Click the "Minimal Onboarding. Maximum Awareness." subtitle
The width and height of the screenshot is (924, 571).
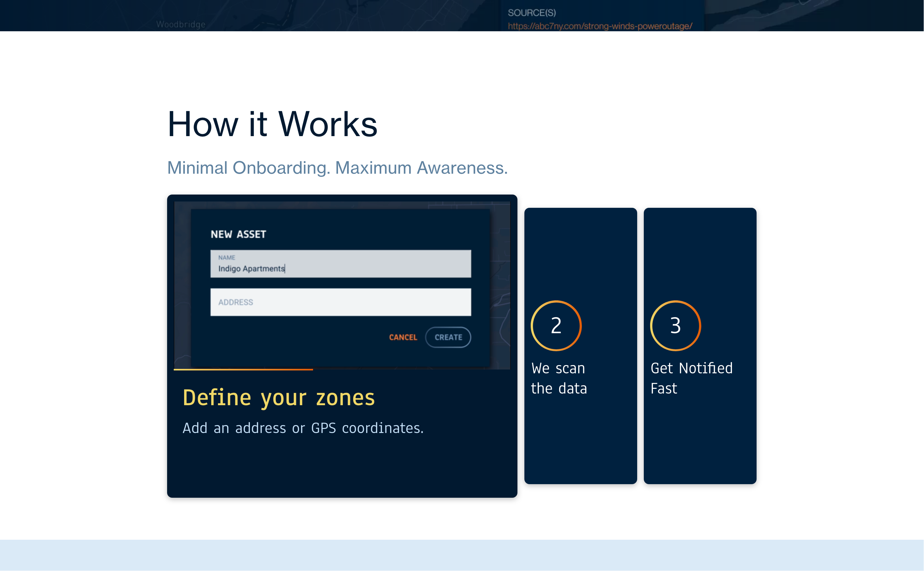tap(337, 168)
